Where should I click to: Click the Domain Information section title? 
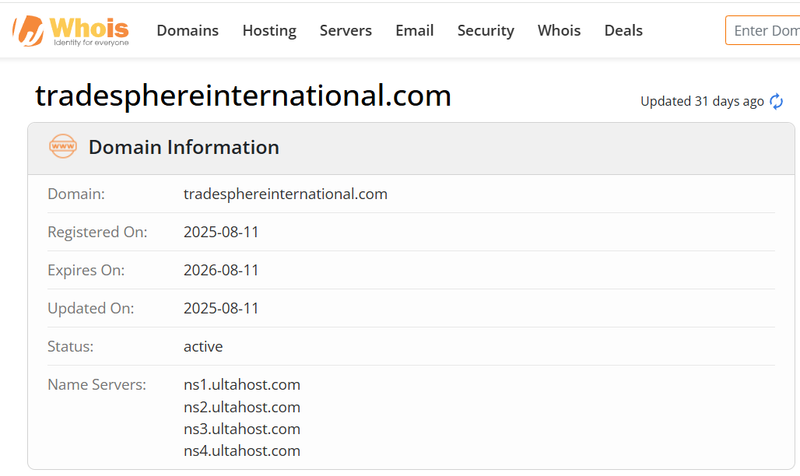[184, 147]
